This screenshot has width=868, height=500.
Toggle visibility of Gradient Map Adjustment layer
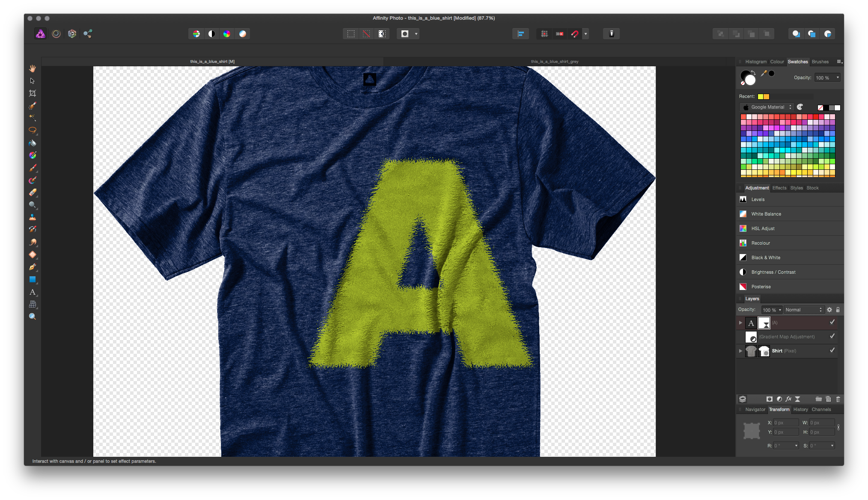(x=832, y=336)
